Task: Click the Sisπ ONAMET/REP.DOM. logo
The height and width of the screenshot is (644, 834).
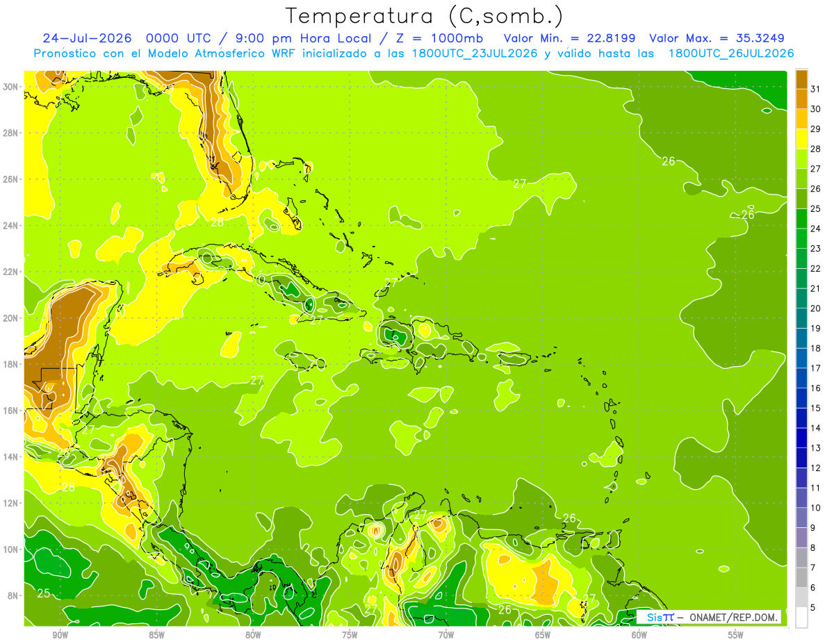Action: tap(709, 617)
